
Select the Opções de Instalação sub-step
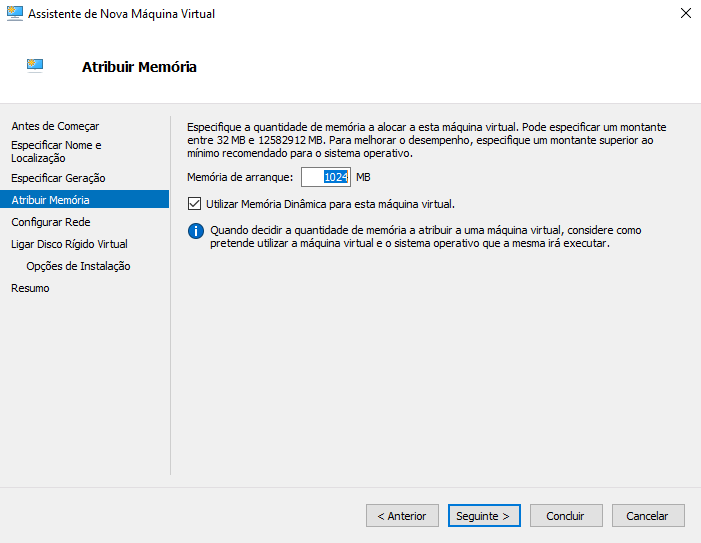[x=78, y=266]
